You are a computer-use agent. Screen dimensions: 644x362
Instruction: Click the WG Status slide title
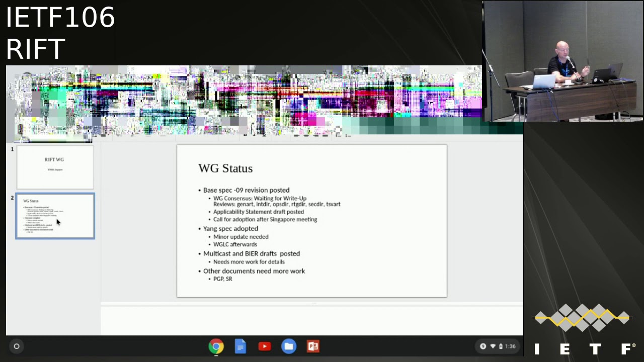(225, 168)
